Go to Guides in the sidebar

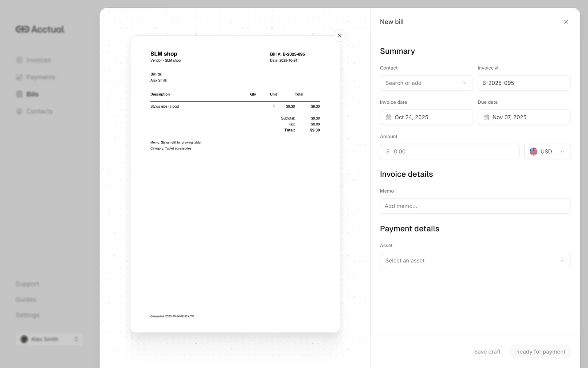tap(26, 299)
